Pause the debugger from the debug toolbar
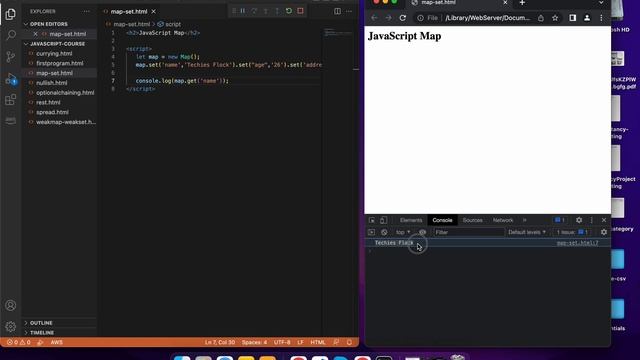 pos(243,11)
